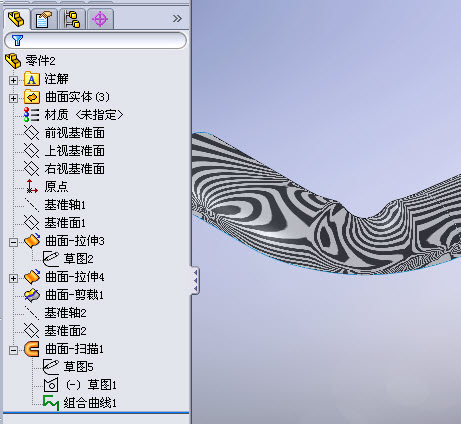Select the 组合曲线1 composite curve icon
The image size is (461, 424).
tap(51, 403)
